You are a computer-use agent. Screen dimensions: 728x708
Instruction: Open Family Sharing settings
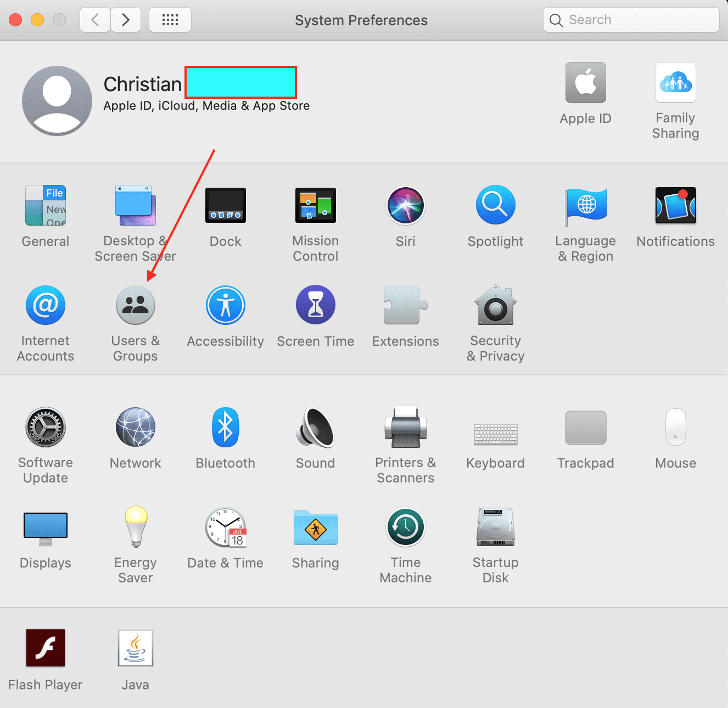tap(675, 83)
